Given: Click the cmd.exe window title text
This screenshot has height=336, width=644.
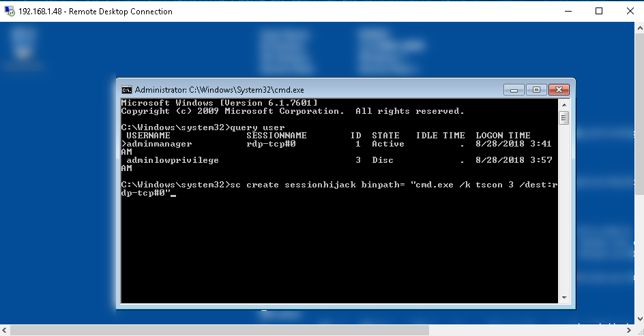Looking at the screenshot, I should click(x=219, y=90).
